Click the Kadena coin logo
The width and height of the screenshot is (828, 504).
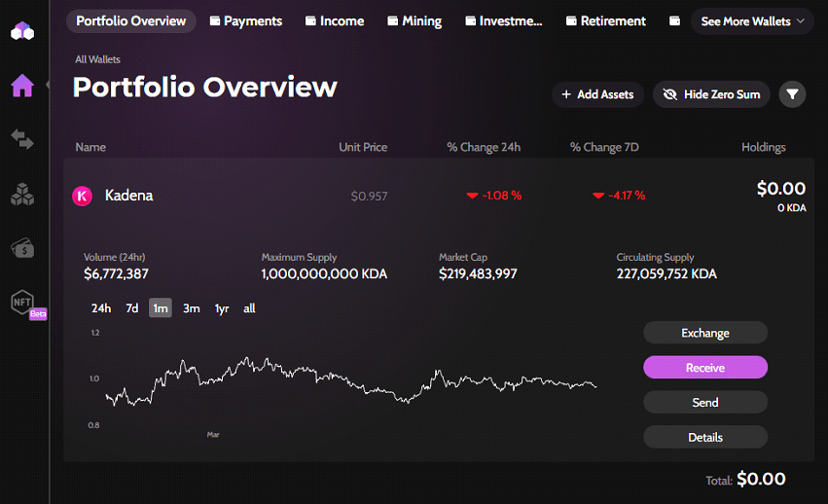click(82, 196)
